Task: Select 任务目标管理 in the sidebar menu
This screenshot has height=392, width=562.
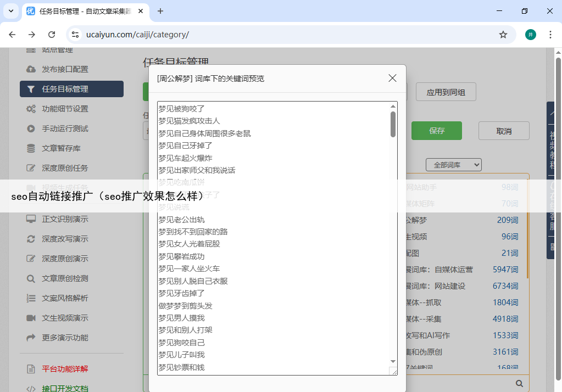Action: (x=71, y=89)
